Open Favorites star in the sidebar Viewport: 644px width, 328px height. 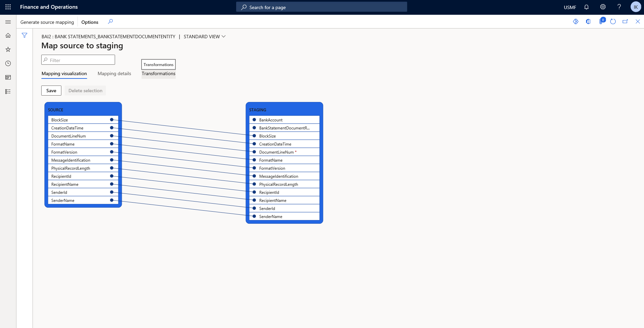coord(8,50)
